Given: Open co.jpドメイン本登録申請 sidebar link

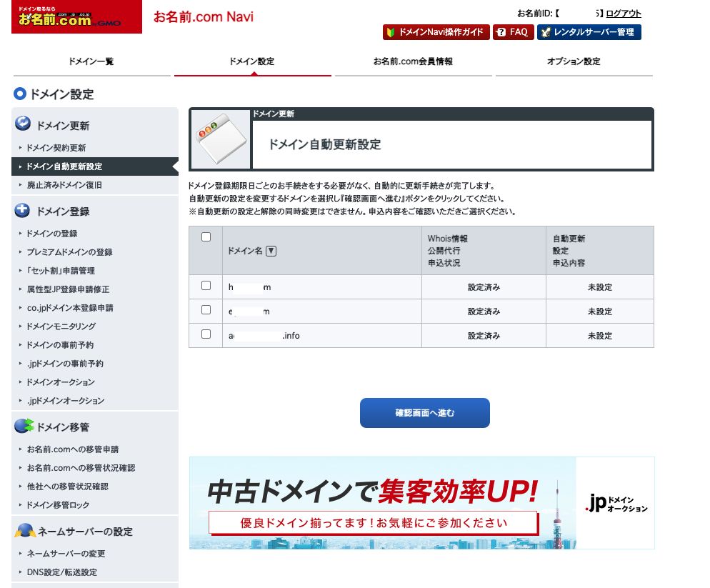Looking at the screenshot, I should pyautogui.click(x=70, y=308).
